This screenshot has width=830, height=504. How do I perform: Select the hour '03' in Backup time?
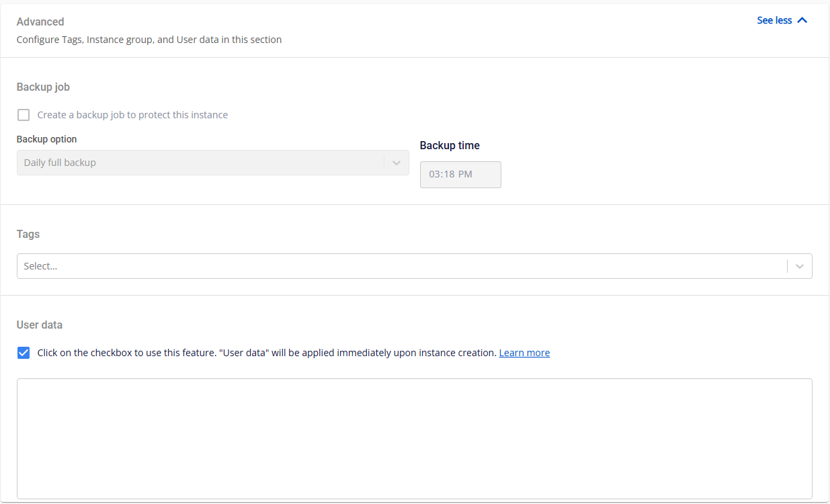(x=435, y=175)
